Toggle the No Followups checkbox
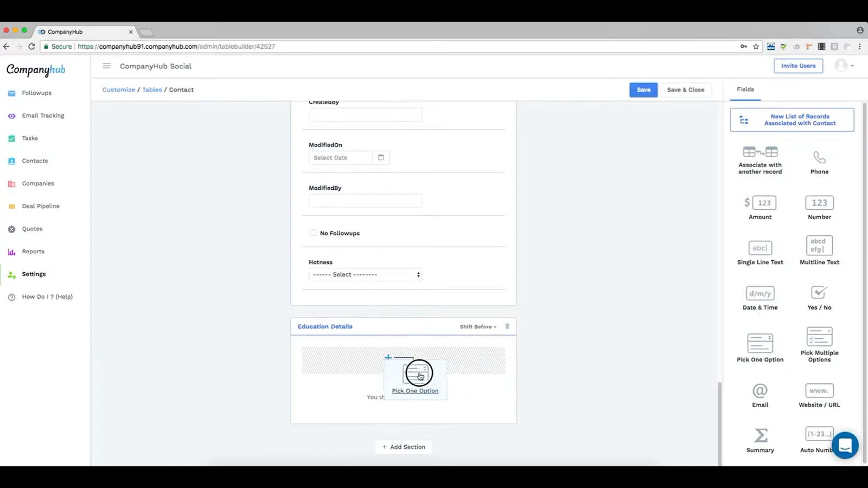Viewport: 868px width, 488px height. 312,233
